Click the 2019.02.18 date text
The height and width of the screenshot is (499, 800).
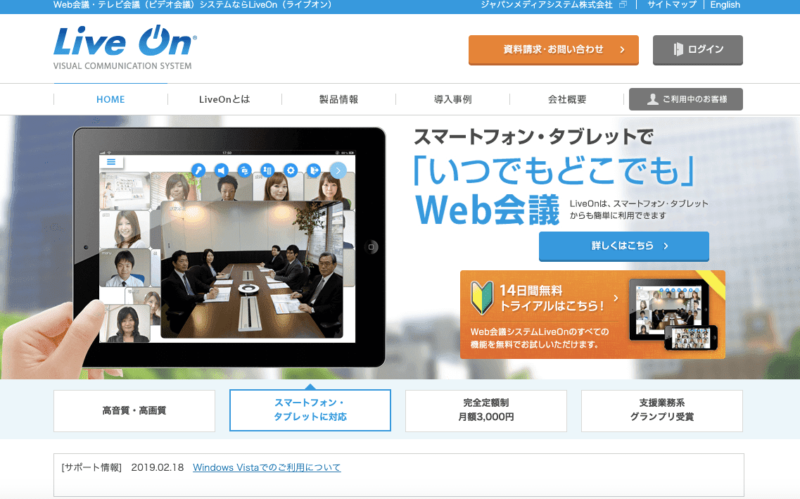point(157,467)
